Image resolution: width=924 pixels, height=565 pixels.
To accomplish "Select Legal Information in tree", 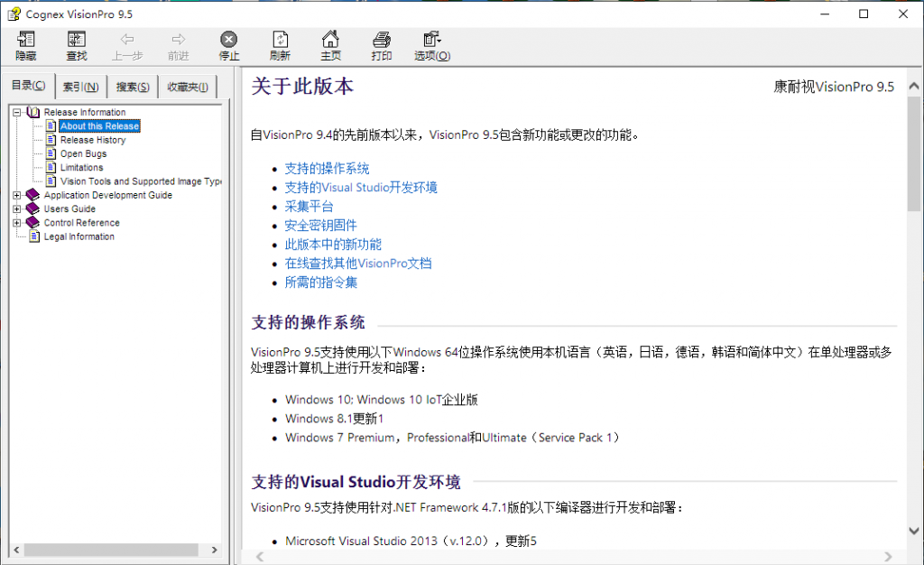I will tap(79, 236).
